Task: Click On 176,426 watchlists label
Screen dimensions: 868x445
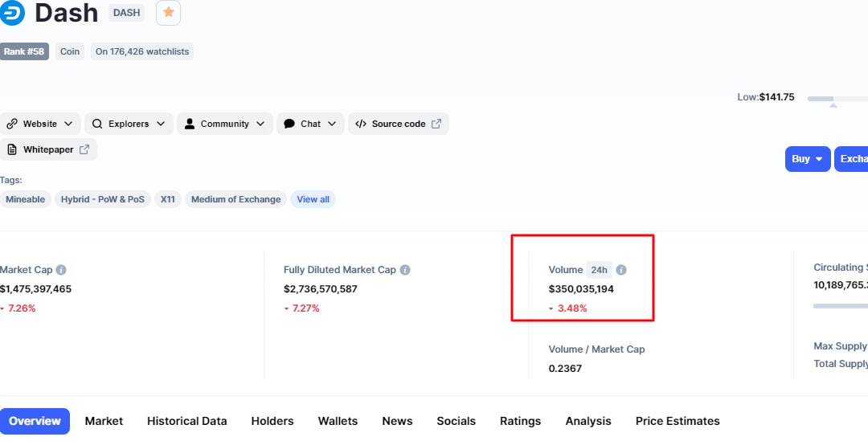Action: (x=142, y=51)
